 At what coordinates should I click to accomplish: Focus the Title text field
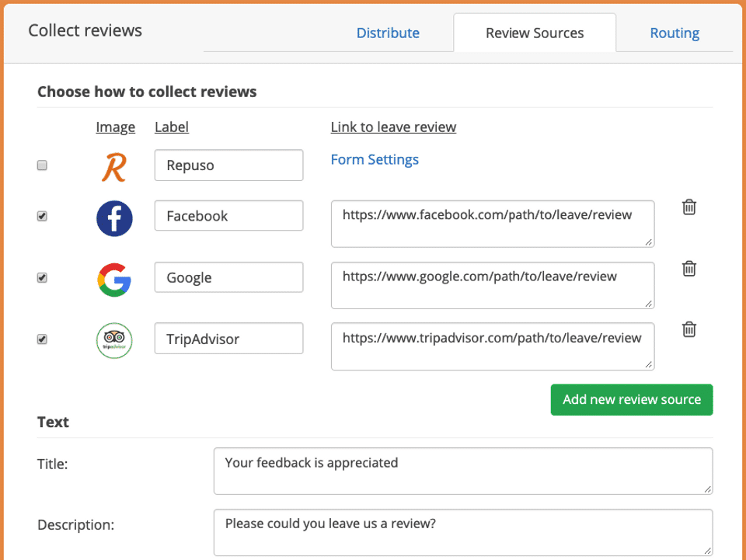tap(463, 471)
